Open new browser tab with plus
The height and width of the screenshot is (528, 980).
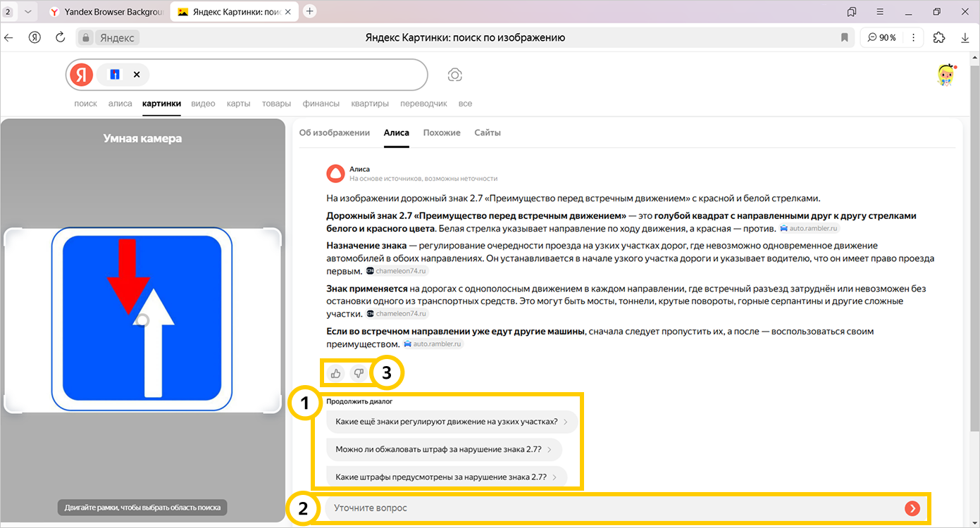coord(309,11)
